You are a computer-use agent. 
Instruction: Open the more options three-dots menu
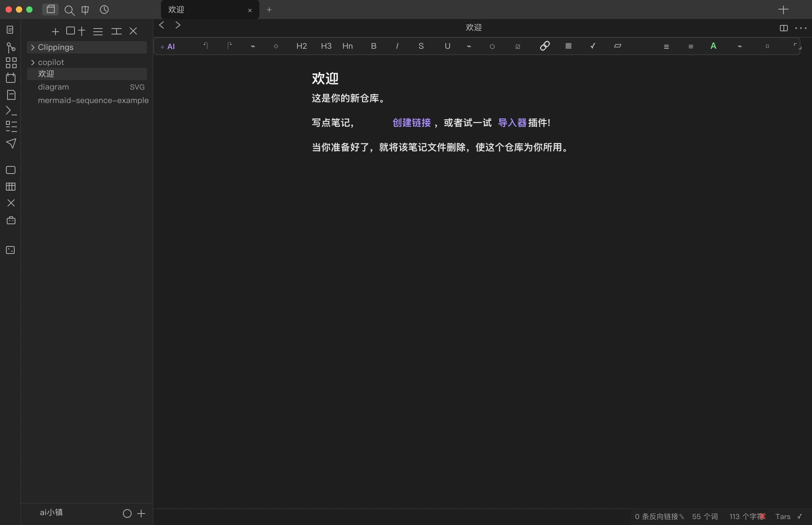point(801,28)
